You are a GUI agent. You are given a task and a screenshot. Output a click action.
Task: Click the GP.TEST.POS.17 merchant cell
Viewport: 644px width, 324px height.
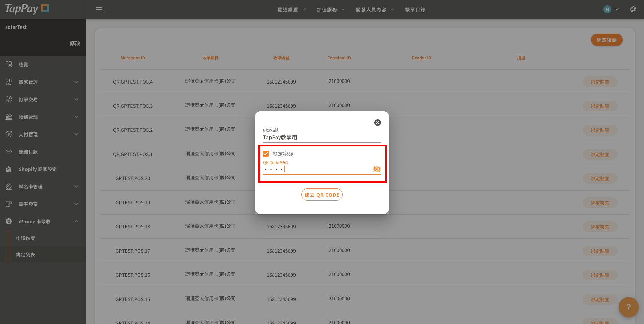(133, 251)
